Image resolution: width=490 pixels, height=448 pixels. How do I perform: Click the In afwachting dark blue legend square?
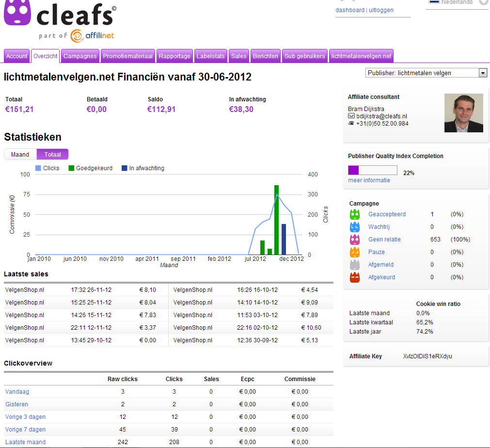(x=125, y=168)
